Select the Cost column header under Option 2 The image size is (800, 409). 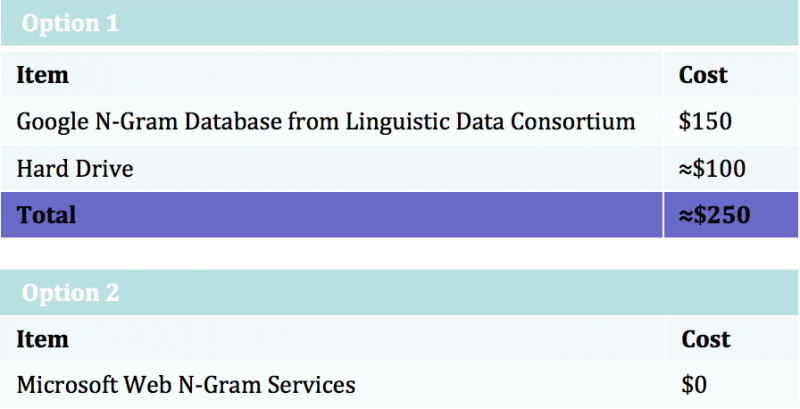(705, 340)
